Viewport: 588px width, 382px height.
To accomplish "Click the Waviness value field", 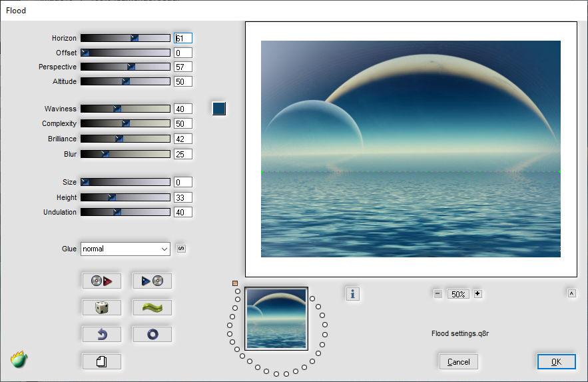I will pos(183,109).
